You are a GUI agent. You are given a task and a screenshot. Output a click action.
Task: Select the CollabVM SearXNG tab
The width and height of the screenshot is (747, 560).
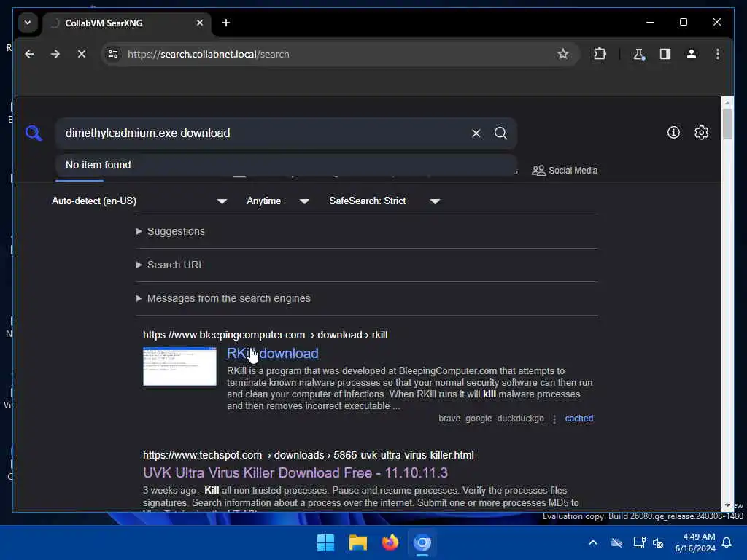pyautogui.click(x=126, y=23)
